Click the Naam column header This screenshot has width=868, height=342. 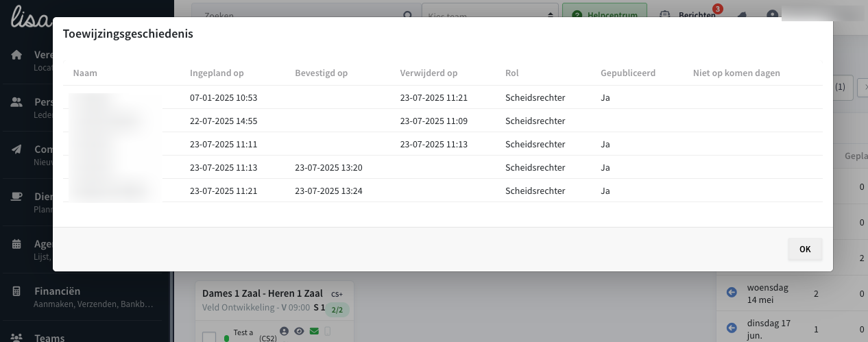pyautogui.click(x=85, y=73)
